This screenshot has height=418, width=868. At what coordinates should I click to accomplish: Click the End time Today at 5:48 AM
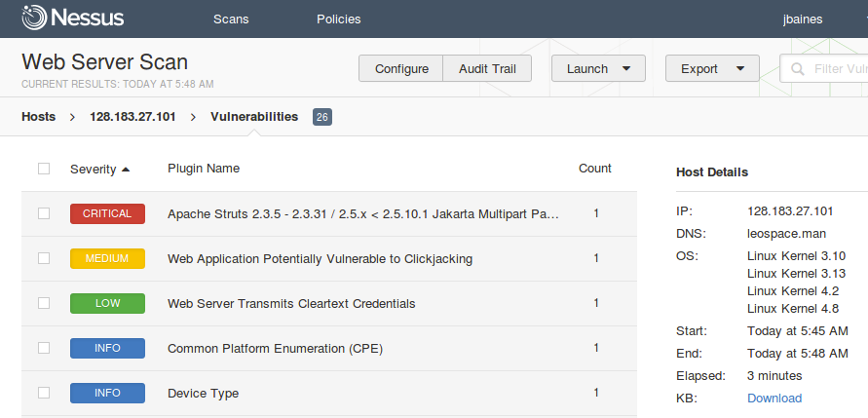tap(798, 354)
